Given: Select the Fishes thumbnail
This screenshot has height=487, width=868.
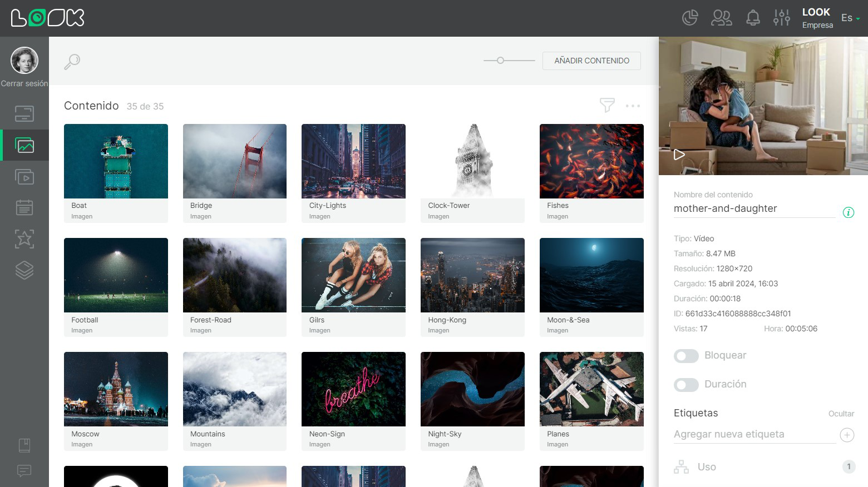Looking at the screenshot, I should [x=591, y=161].
